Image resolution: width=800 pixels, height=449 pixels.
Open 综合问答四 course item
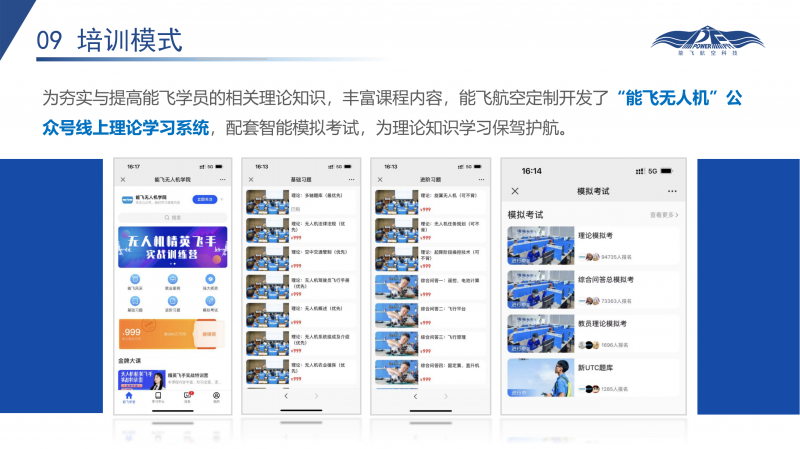tap(430, 371)
